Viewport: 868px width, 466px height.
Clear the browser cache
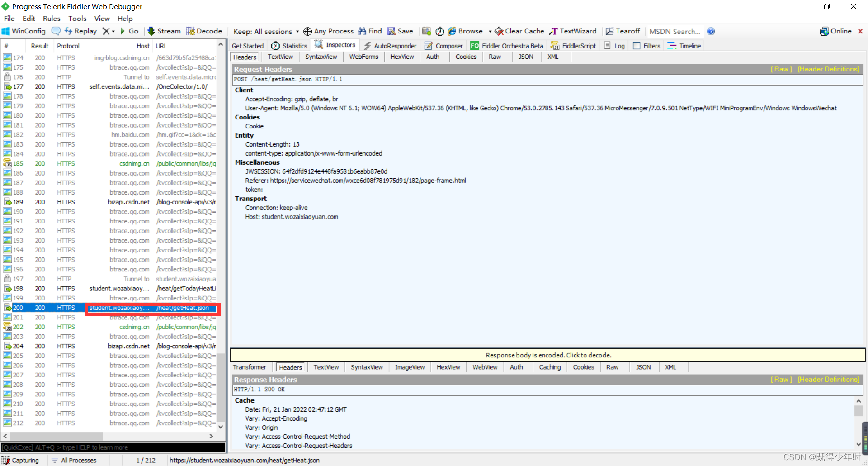(519, 31)
